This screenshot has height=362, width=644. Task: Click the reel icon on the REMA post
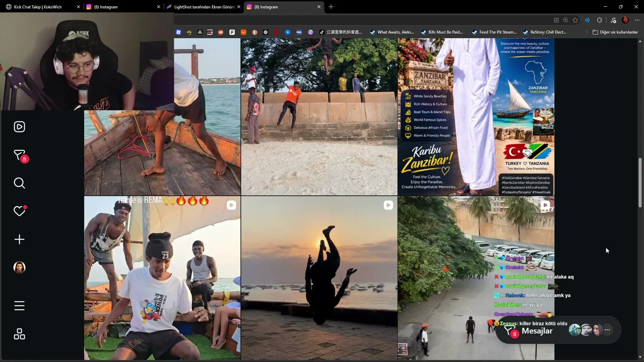click(231, 205)
